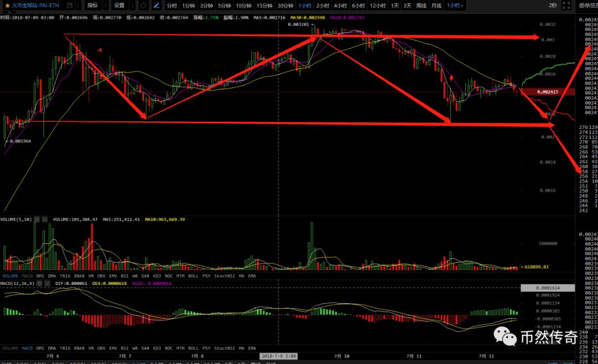Viewport: 598px width, 364px height.
Task: Click the favorite star next to PAI-ETH
Action: (7, 6)
